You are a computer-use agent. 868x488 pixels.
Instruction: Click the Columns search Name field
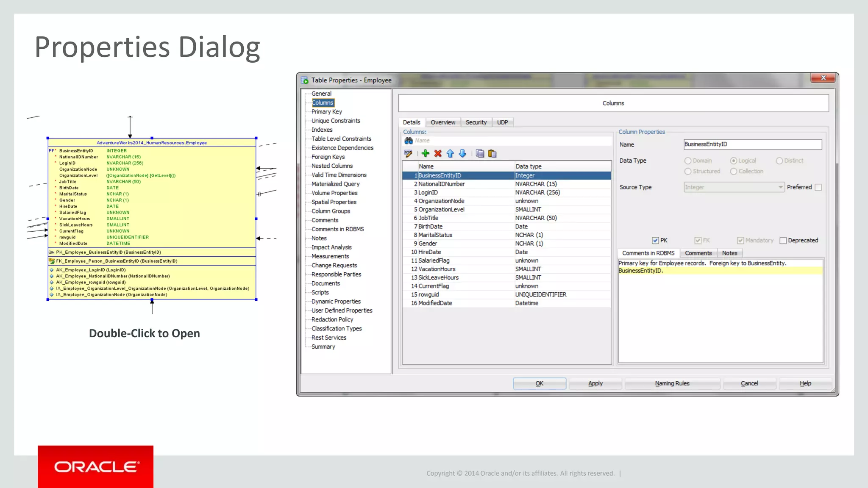[x=513, y=141]
